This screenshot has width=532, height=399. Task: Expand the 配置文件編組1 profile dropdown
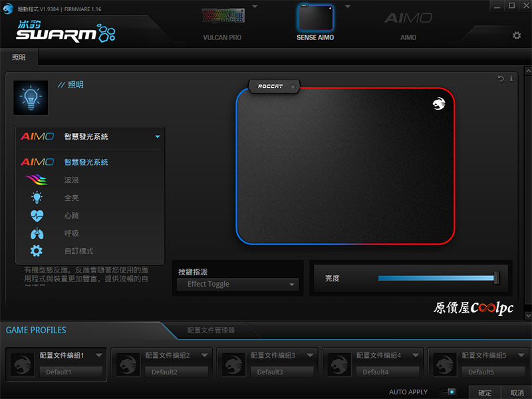[98, 355]
